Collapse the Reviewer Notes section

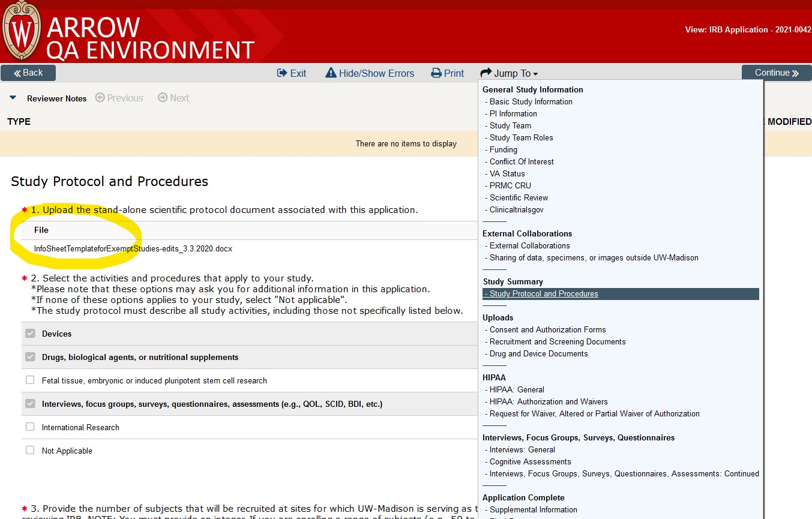coord(14,98)
